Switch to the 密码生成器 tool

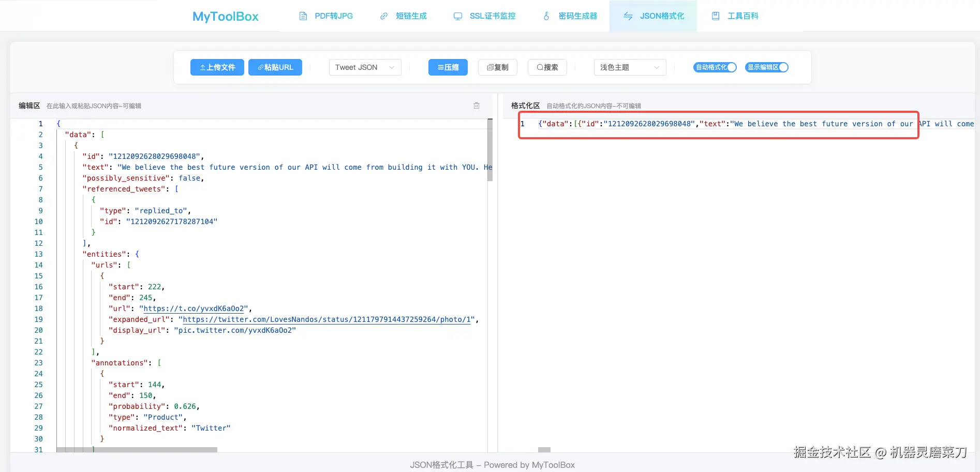(570, 16)
